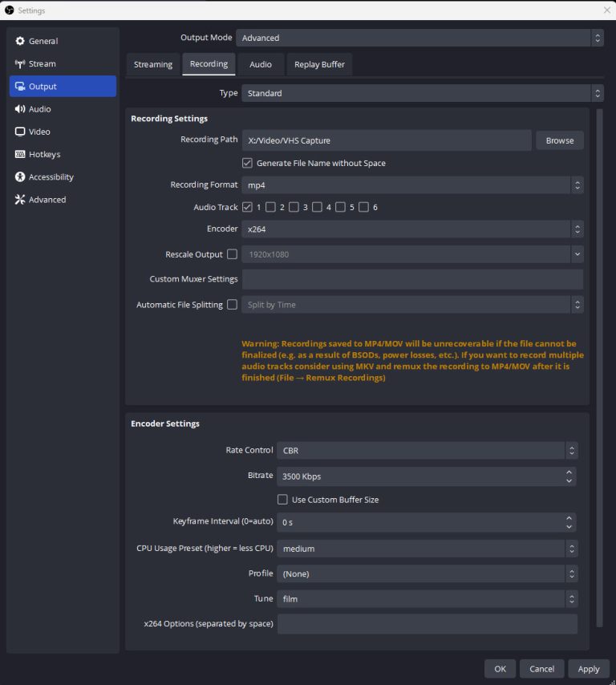
Task: Switch to the Replay Buffer tab
Action: point(319,64)
